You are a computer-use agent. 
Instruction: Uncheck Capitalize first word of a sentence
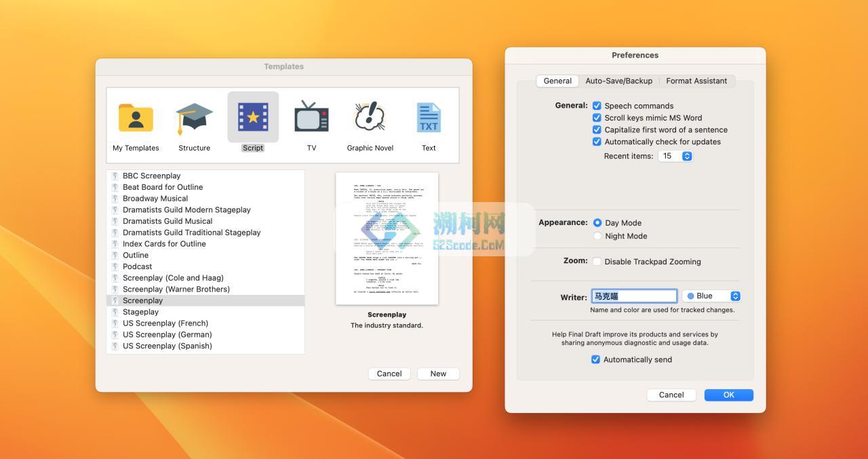[x=597, y=129]
